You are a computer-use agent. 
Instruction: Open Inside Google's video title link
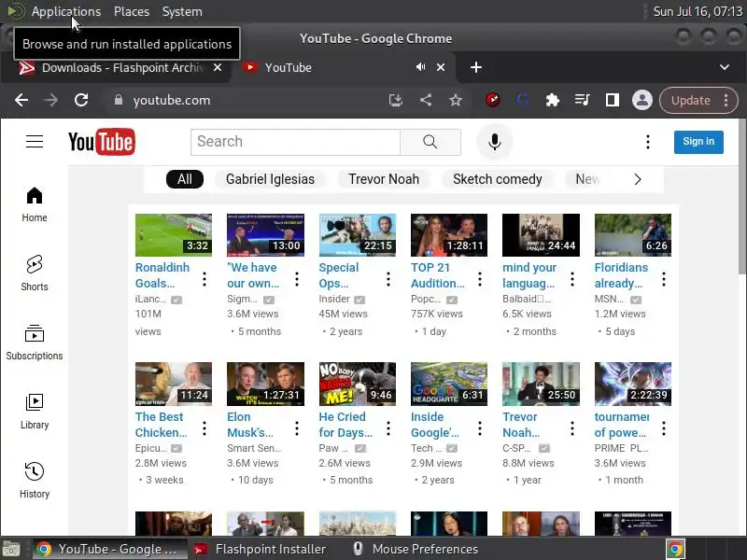point(435,425)
